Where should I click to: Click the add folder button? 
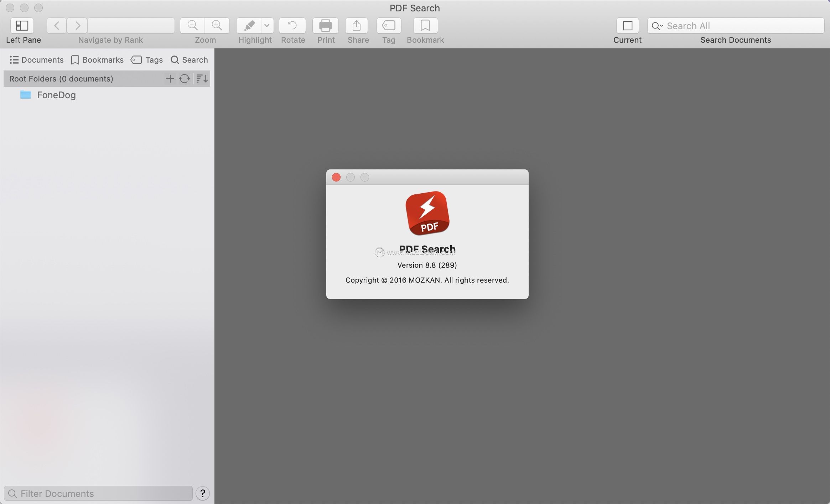(x=170, y=78)
